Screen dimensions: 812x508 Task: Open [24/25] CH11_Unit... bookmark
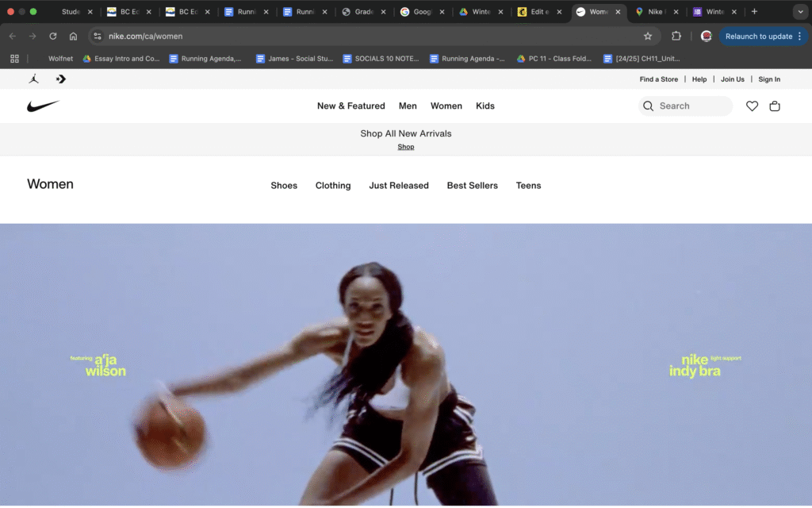(642, 59)
